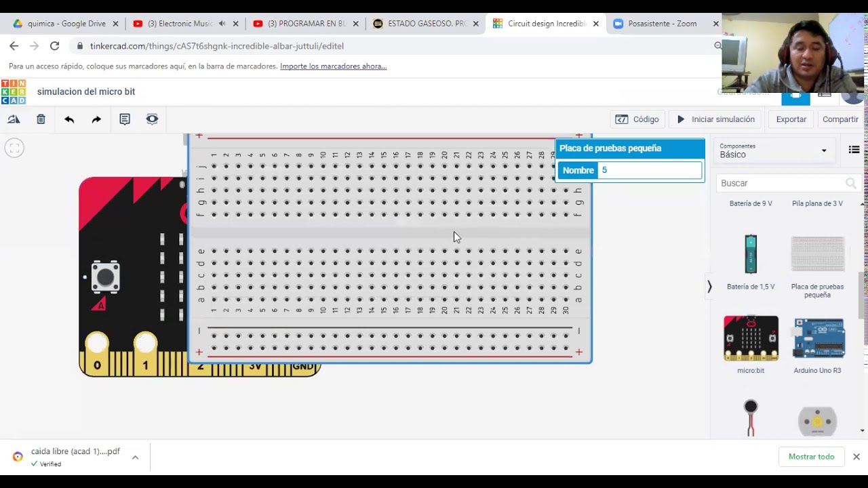Switch component panel to list view

click(854, 150)
